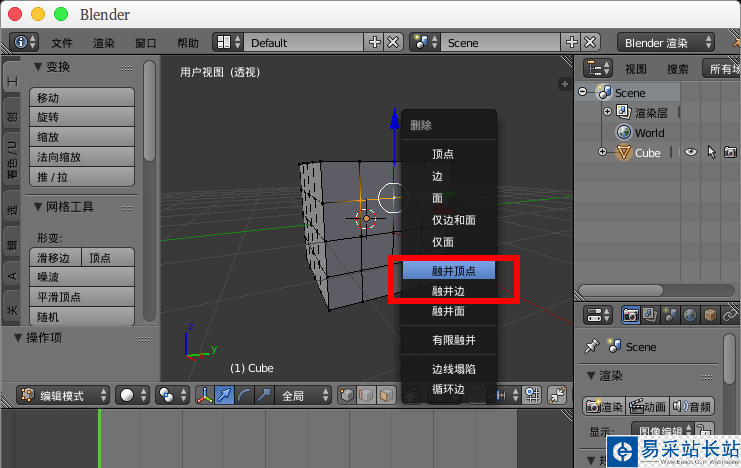Browse scenes icon left of Scene field

click(x=425, y=43)
